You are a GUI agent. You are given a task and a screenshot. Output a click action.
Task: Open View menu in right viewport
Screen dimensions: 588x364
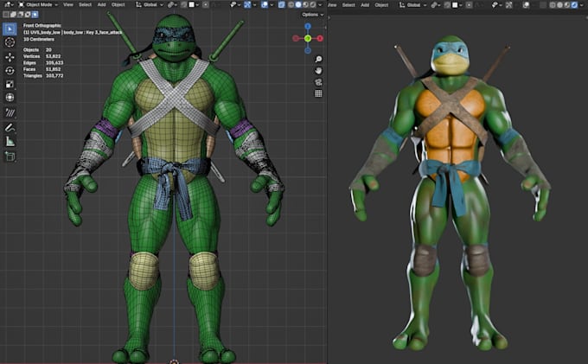(x=332, y=5)
